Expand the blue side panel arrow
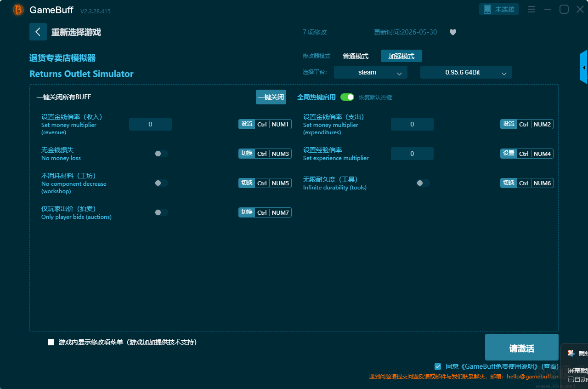This screenshot has height=389, width=588. 584,67
